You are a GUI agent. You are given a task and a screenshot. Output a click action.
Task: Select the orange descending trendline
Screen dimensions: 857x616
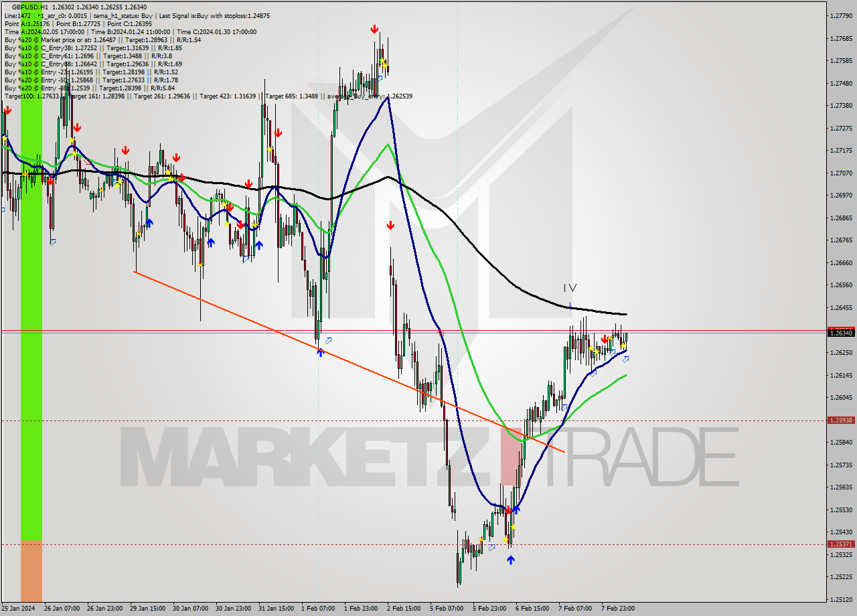(349, 362)
